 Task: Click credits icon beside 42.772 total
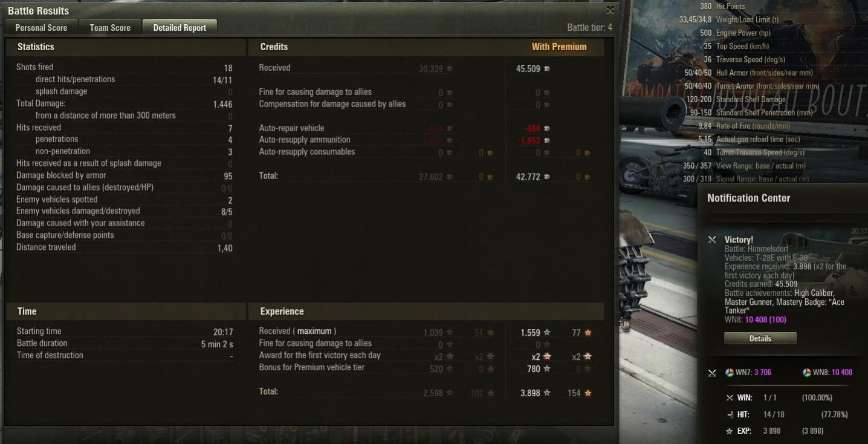click(547, 177)
